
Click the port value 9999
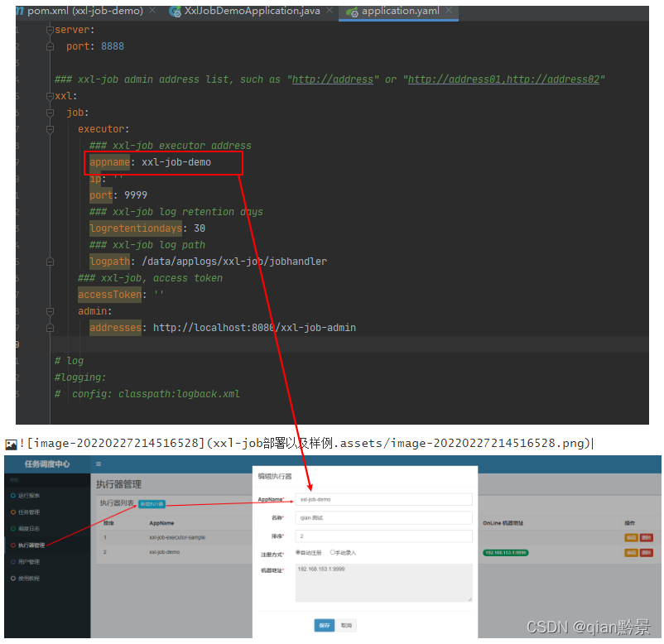(136, 195)
